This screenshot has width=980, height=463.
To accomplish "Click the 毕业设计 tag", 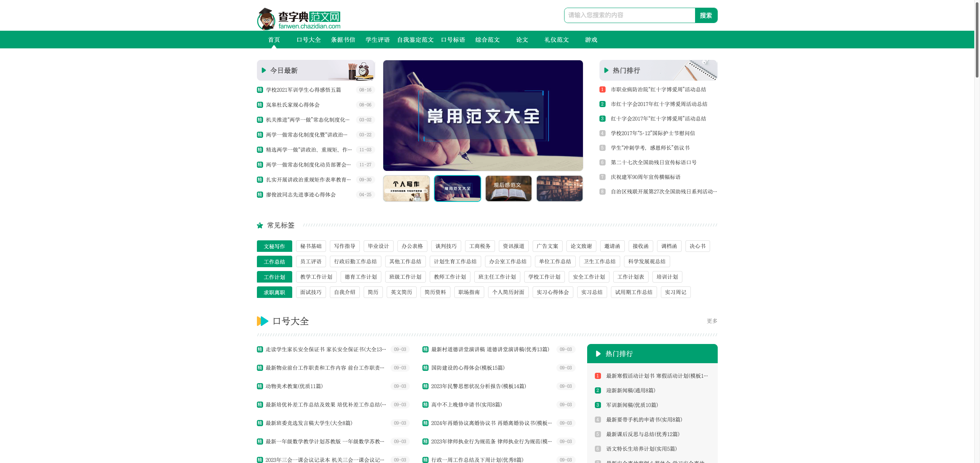I will click(378, 246).
